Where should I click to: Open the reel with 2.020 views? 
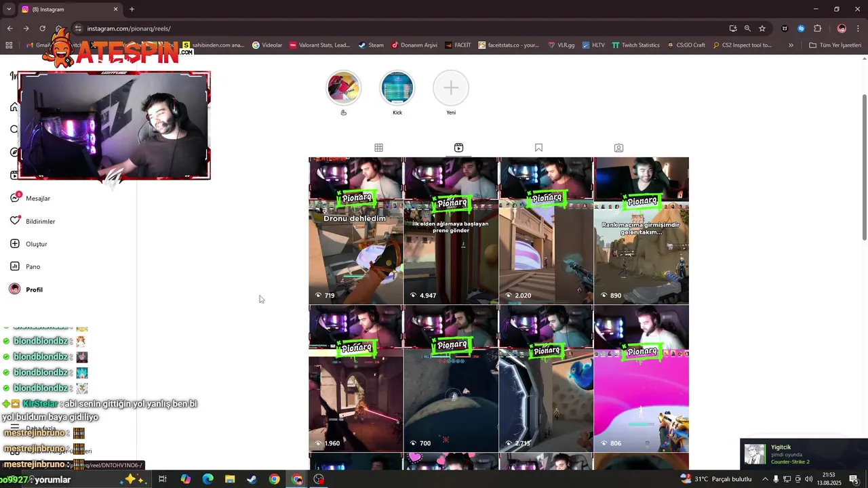[546, 230]
